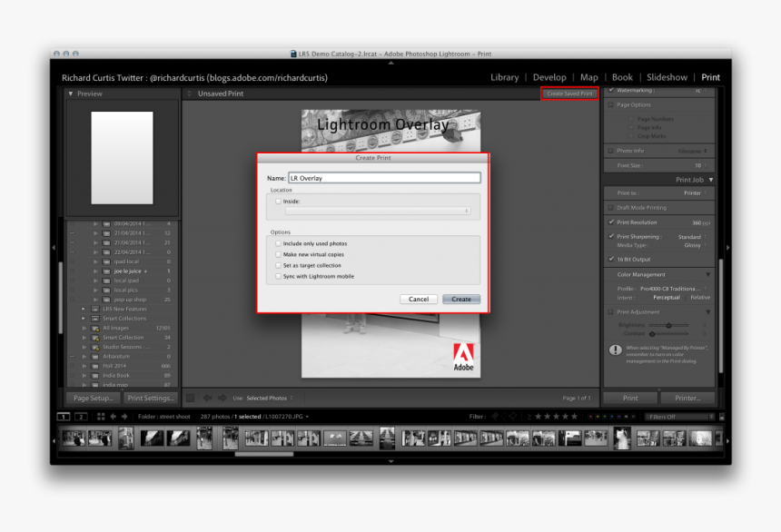
Task: Click Create button in Create Print dialog
Action: [x=461, y=299]
